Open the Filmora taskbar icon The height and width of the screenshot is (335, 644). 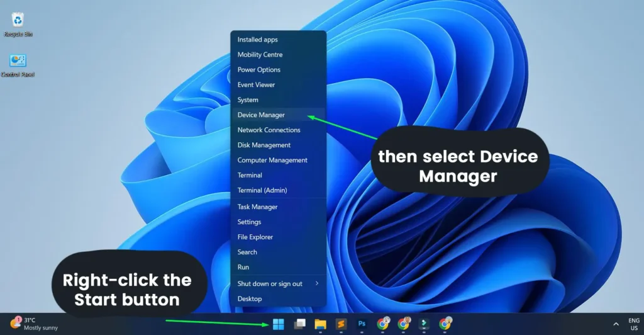coord(424,324)
